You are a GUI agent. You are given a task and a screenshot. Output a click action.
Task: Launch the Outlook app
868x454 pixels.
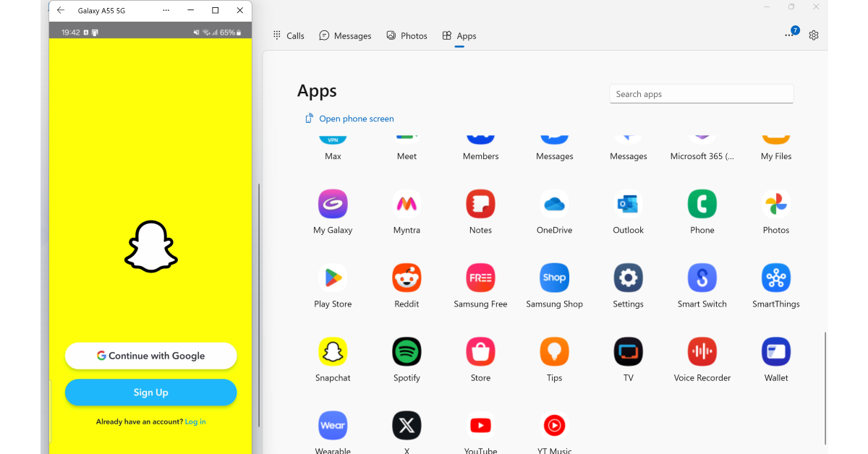[628, 204]
